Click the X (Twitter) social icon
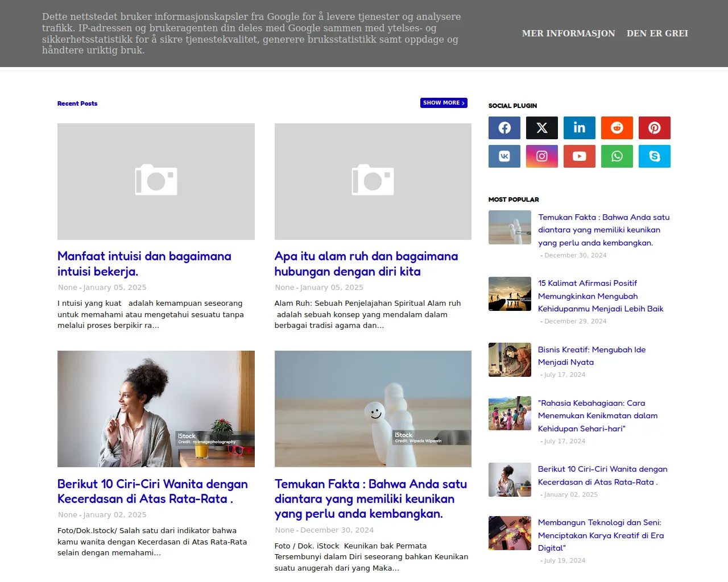Viewport: 728px width, 582px height. [541, 128]
